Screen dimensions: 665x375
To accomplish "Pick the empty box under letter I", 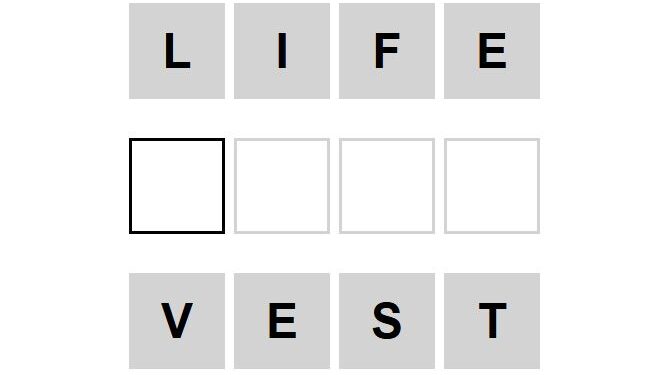I will tap(282, 186).
